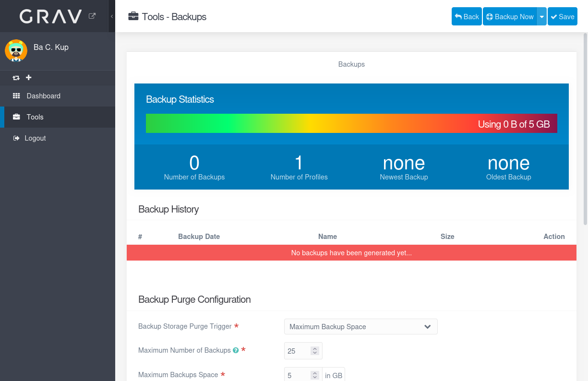Expand the Backup Now dropdown arrow
The width and height of the screenshot is (588, 381).
[x=541, y=16]
